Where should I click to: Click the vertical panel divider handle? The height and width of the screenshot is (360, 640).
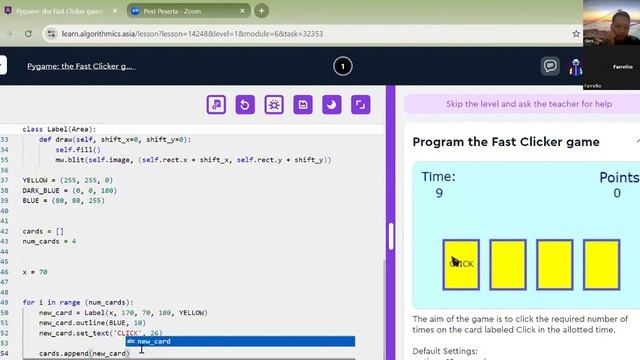pos(391,236)
